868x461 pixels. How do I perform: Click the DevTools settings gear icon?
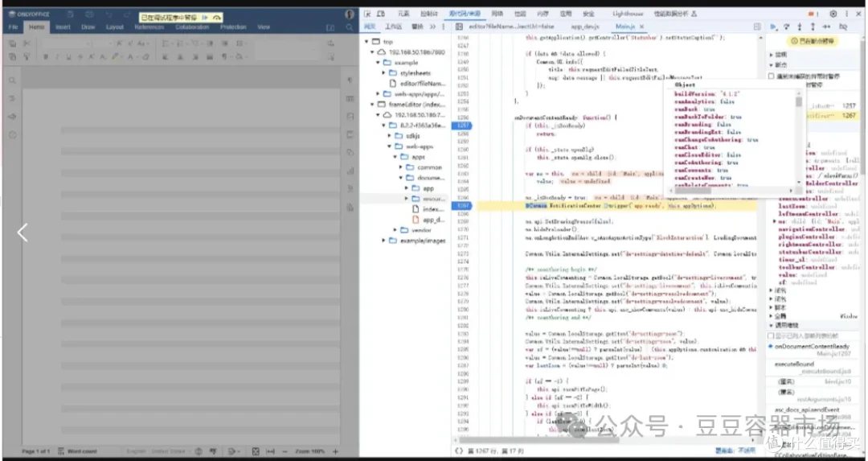click(833, 14)
